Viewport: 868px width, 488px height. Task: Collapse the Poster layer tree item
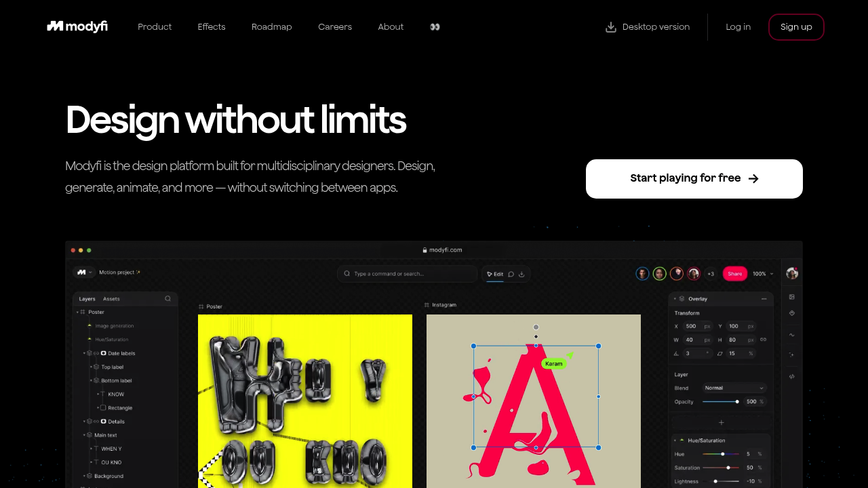[77, 312]
